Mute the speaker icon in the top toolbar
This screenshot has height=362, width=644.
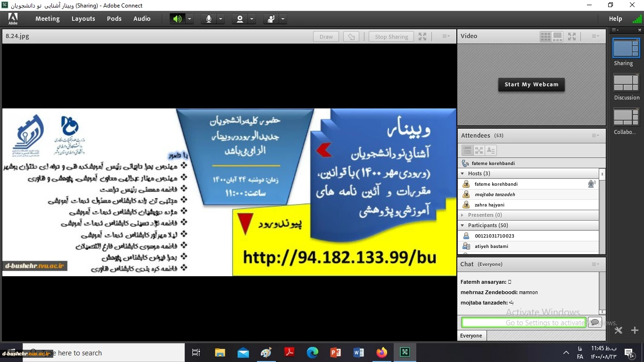[177, 19]
